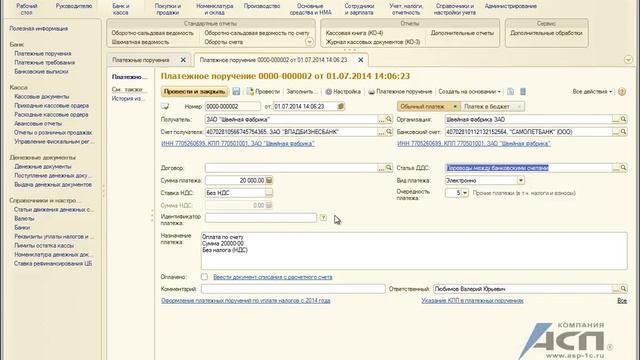Image resolution: width=640 pixels, height=360 pixels.
Task: Open Администрирование section
Action: click(x=510, y=6)
